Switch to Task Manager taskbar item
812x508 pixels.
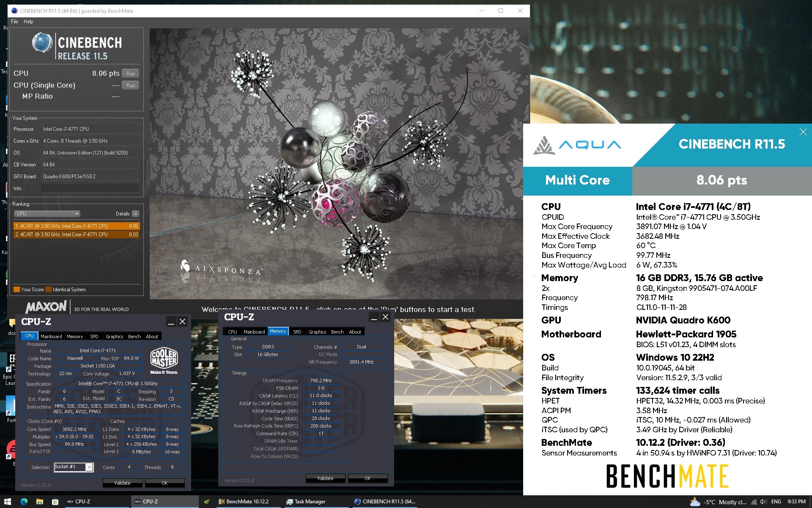click(x=316, y=502)
